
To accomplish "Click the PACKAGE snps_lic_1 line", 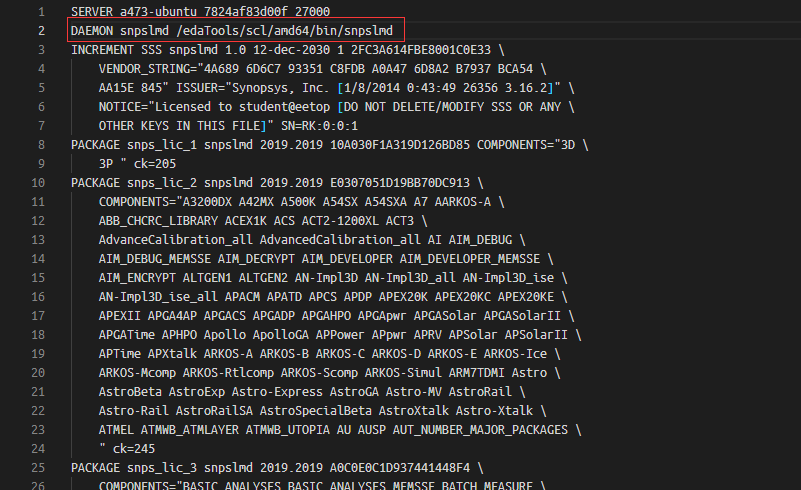I will 329,145.
